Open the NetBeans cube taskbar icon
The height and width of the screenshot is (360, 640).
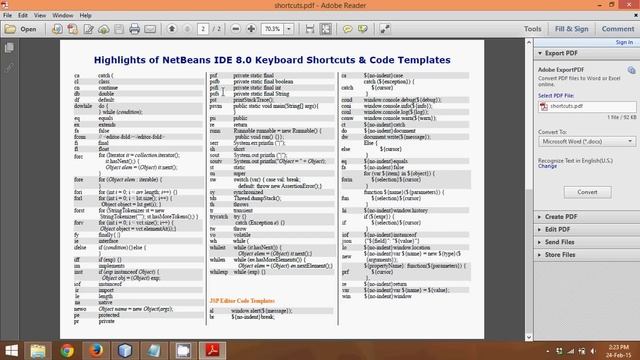pos(124,351)
